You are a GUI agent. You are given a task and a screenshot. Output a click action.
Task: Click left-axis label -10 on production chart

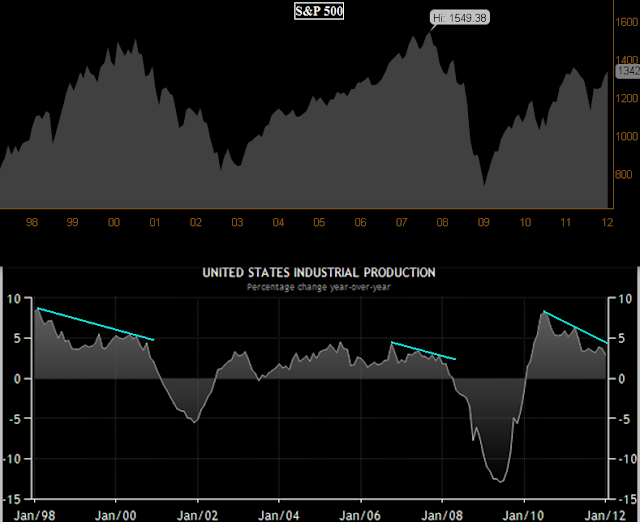tap(11, 459)
